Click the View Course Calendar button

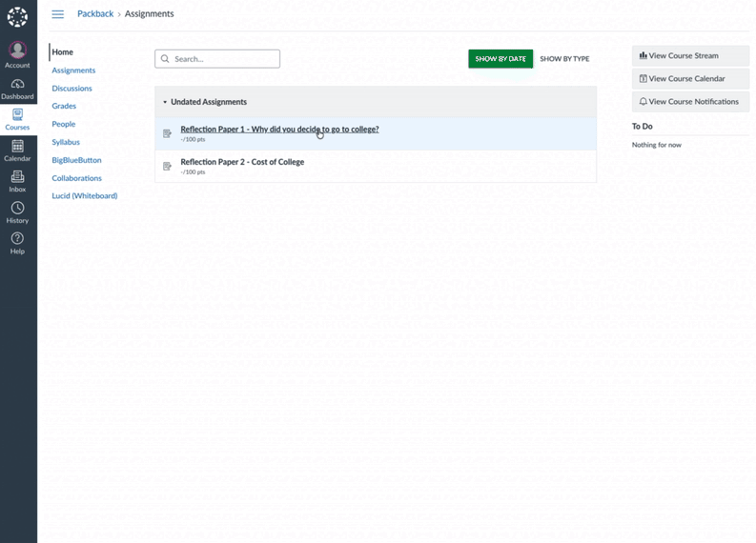tap(690, 78)
